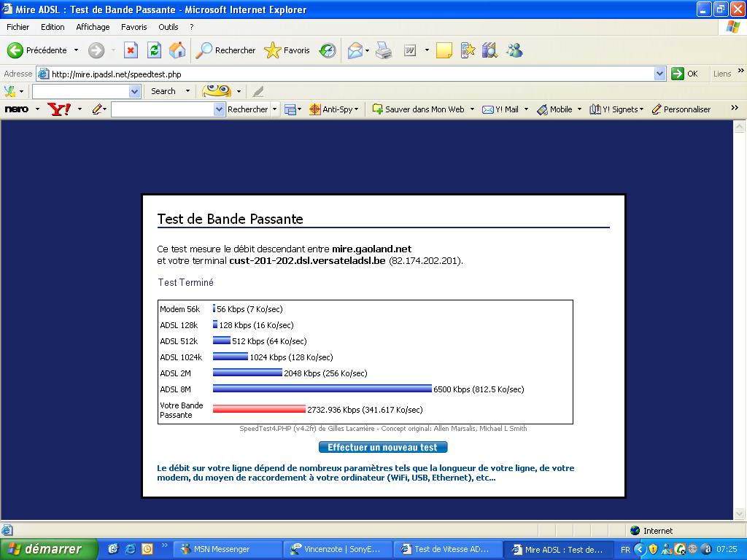Expand the address bar dropdown
Image resolution: width=747 pixels, height=560 pixels.
coord(659,74)
